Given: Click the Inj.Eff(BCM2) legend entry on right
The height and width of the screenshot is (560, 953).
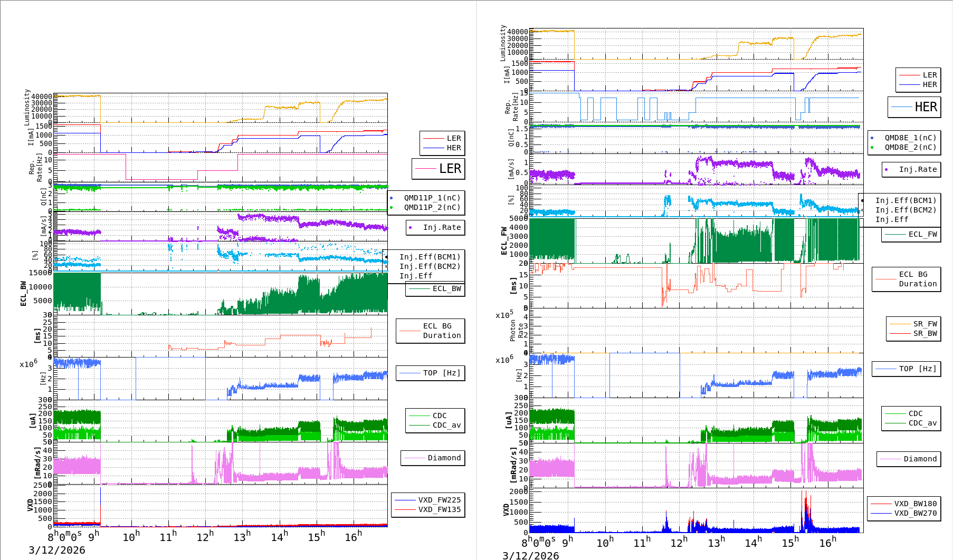Looking at the screenshot, I should (906, 210).
